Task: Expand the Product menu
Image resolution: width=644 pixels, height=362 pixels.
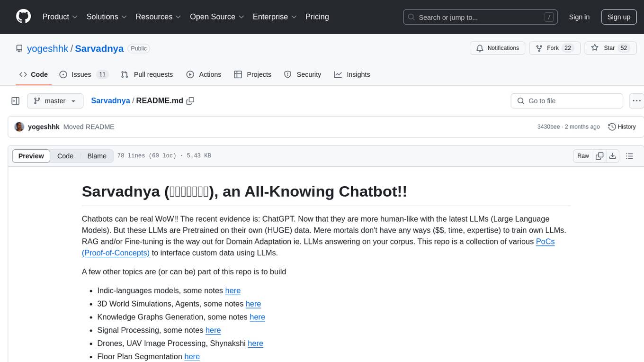Action: 60,17
